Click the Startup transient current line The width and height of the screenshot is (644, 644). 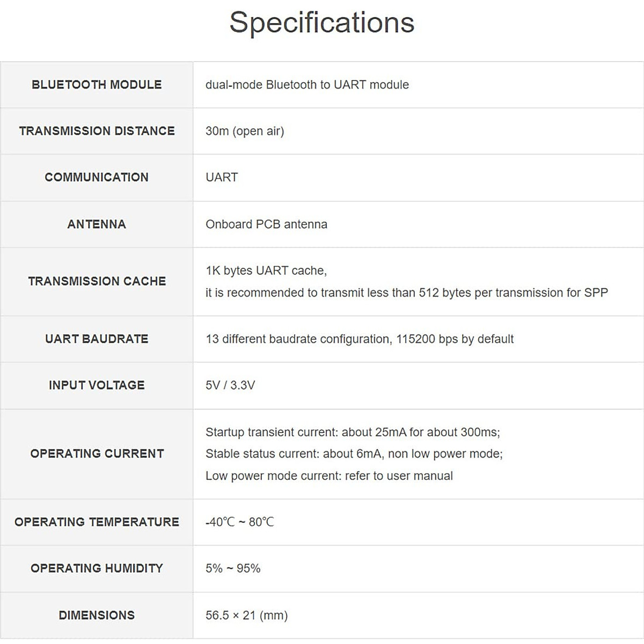(353, 432)
